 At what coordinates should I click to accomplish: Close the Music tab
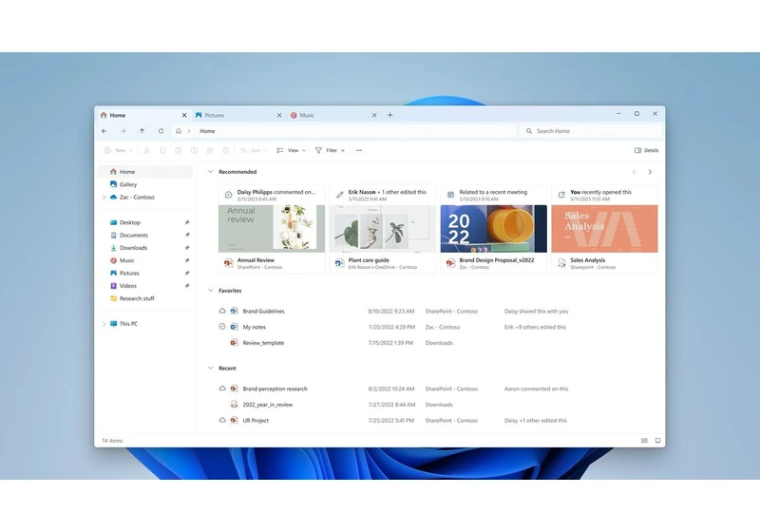374,115
